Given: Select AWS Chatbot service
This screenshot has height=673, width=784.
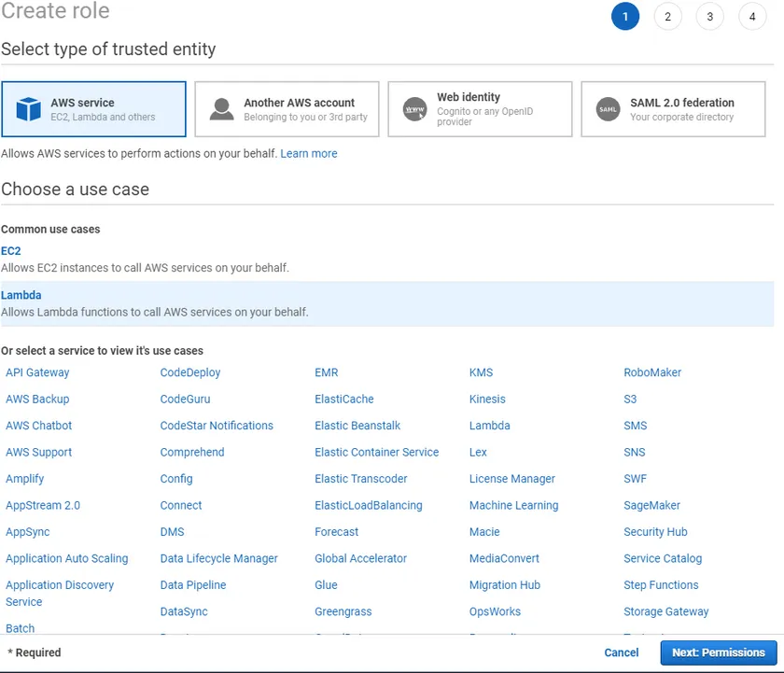Looking at the screenshot, I should coord(38,426).
